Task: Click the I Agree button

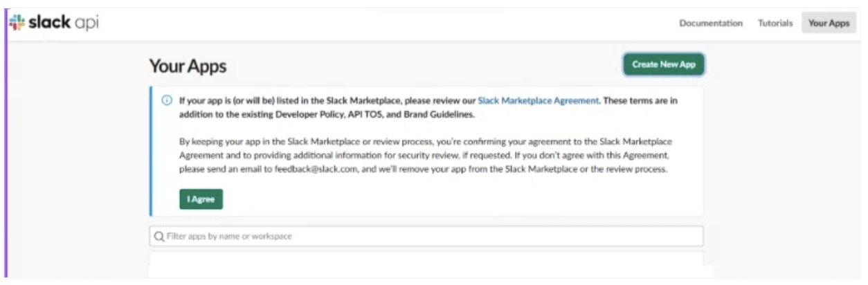Action: pyautogui.click(x=201, y=199)
